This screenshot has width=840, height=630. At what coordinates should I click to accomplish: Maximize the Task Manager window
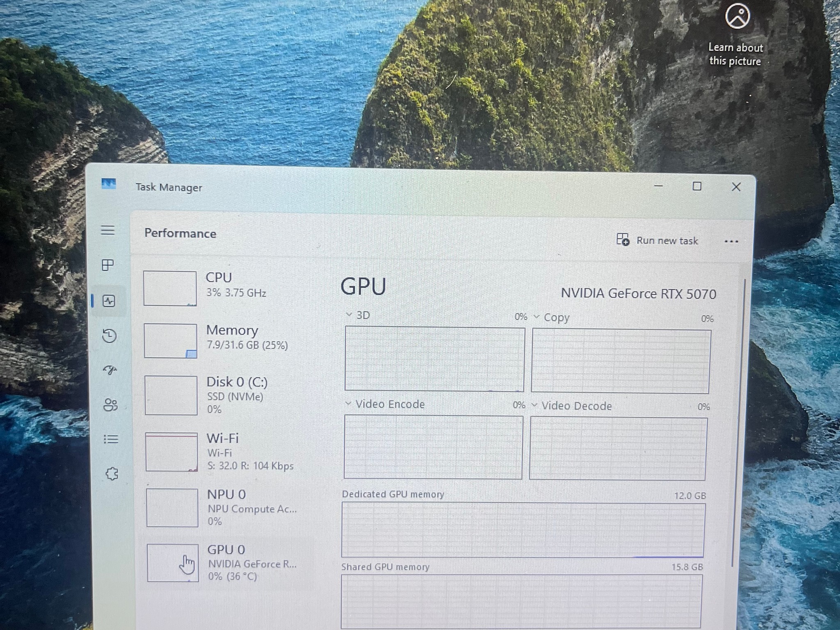(x=697, y=186)
